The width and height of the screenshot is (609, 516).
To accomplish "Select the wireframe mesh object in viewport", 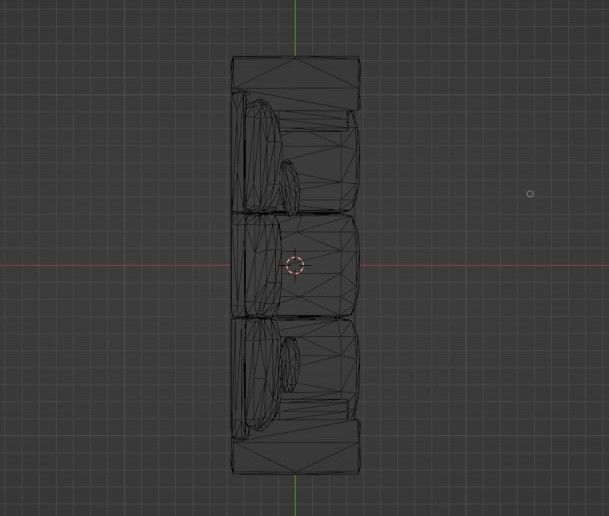I will click(296, 265).
